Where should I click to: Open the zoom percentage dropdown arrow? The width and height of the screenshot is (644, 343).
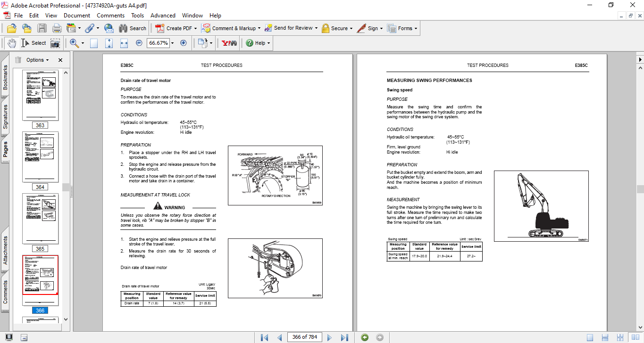(x=172, y=43)
